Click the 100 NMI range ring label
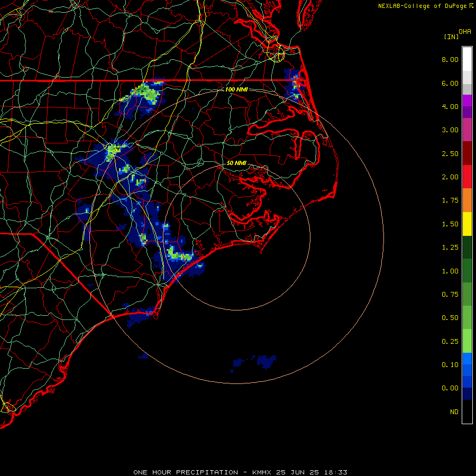This screenshot has width=476, height=476. pyautogui.click(x=236, y=89)
